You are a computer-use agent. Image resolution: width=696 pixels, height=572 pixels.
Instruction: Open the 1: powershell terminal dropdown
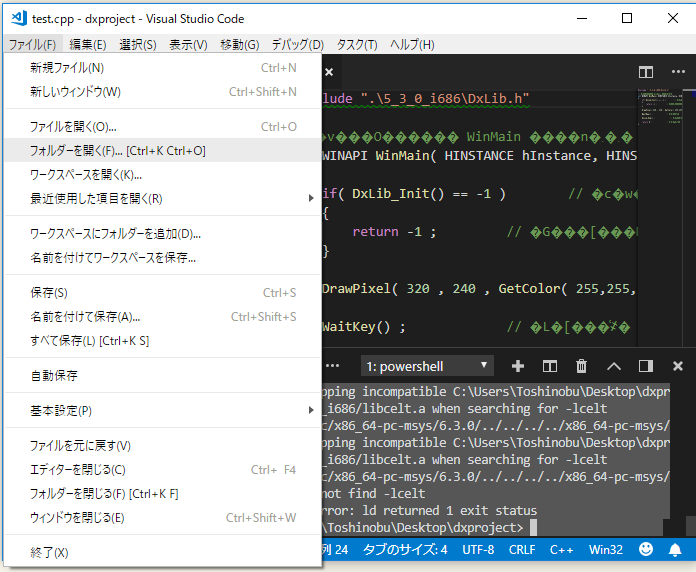point(427,366)
